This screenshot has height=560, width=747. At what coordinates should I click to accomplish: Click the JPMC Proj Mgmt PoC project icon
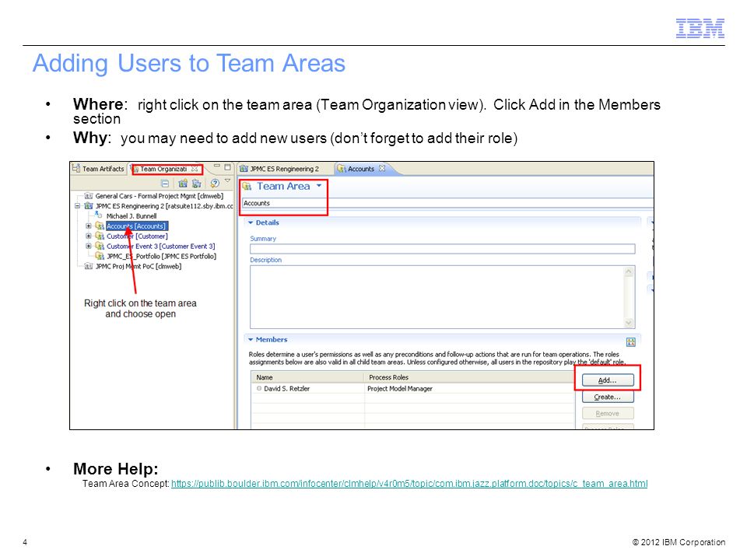tap(89, 266)
